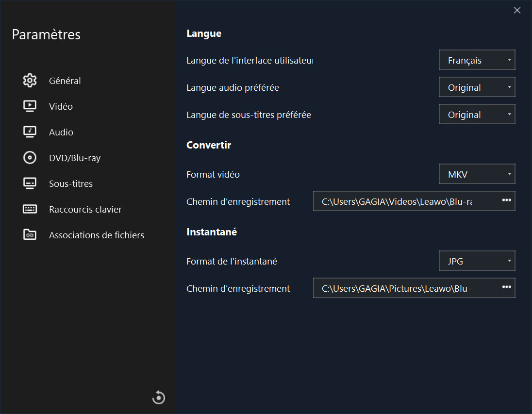The width and height of the screenshot is (532, 414).
Task: Click the Associations de fichiers folder icon
Action: pyautogui.click(x=30, y=235)
